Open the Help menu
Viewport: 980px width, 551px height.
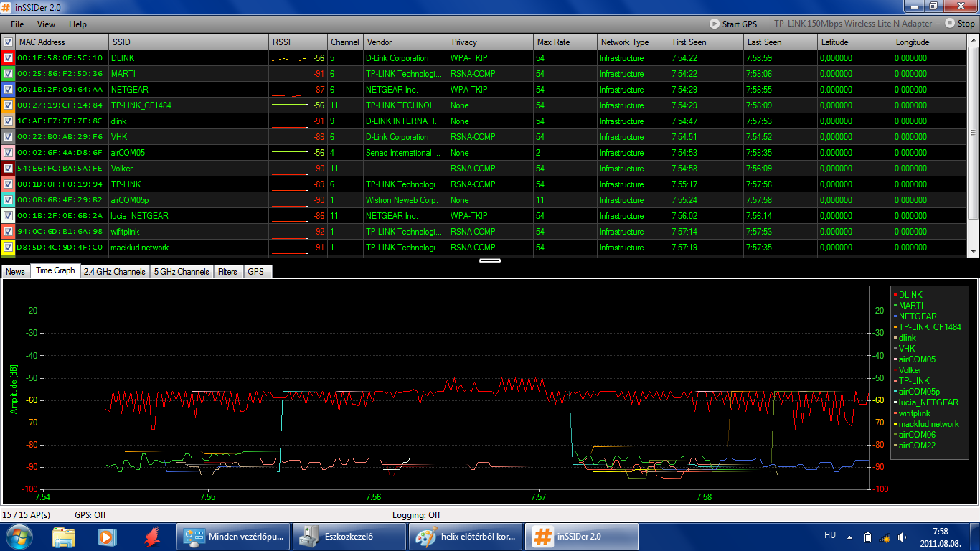point(77,24)
